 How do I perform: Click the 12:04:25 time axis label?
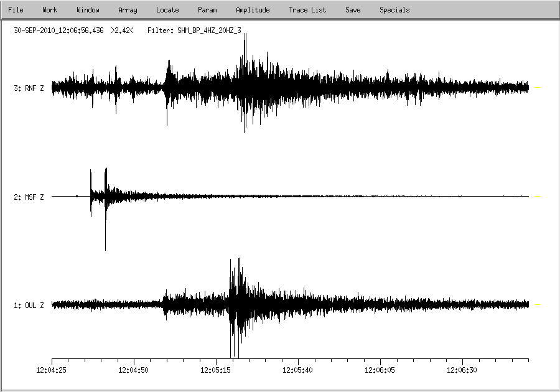51,370
